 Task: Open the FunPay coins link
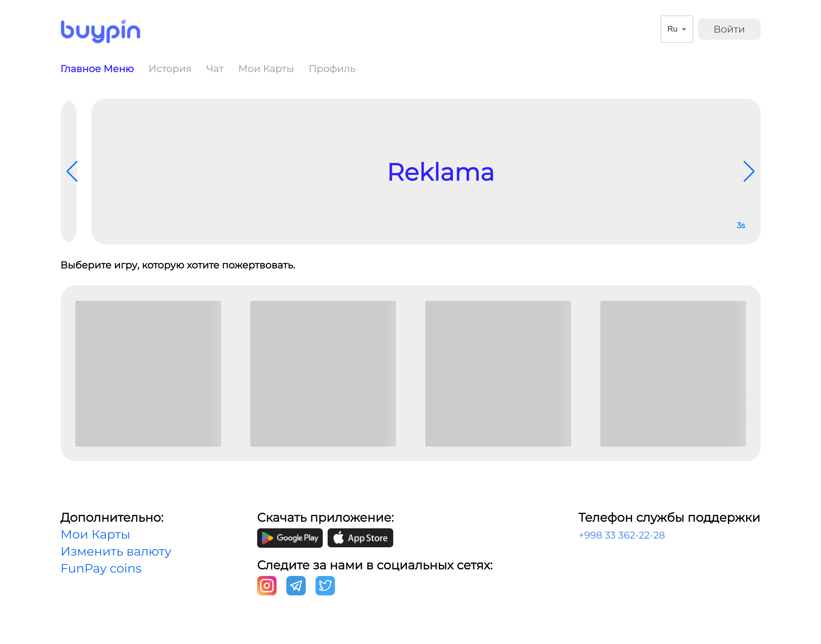[x=101, y=568]
